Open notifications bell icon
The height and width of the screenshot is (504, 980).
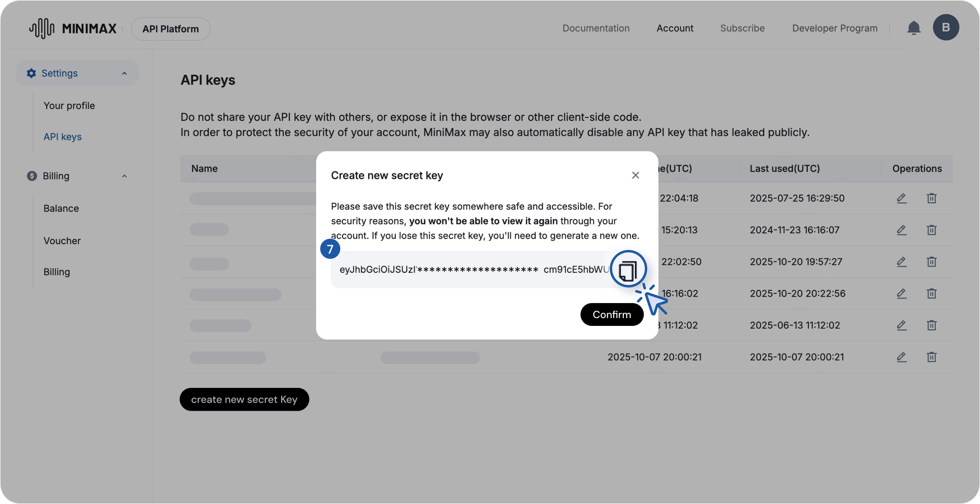tap(913, 28)
